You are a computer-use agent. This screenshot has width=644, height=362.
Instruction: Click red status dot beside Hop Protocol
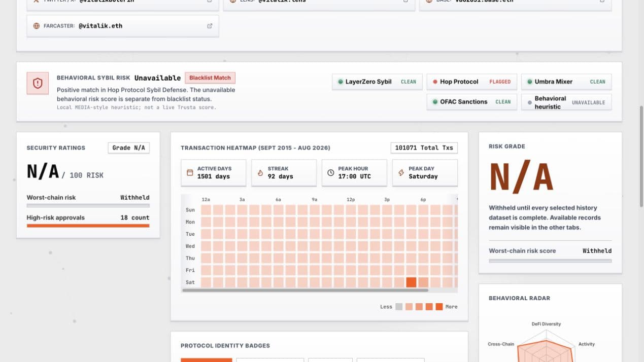point(435,82)
